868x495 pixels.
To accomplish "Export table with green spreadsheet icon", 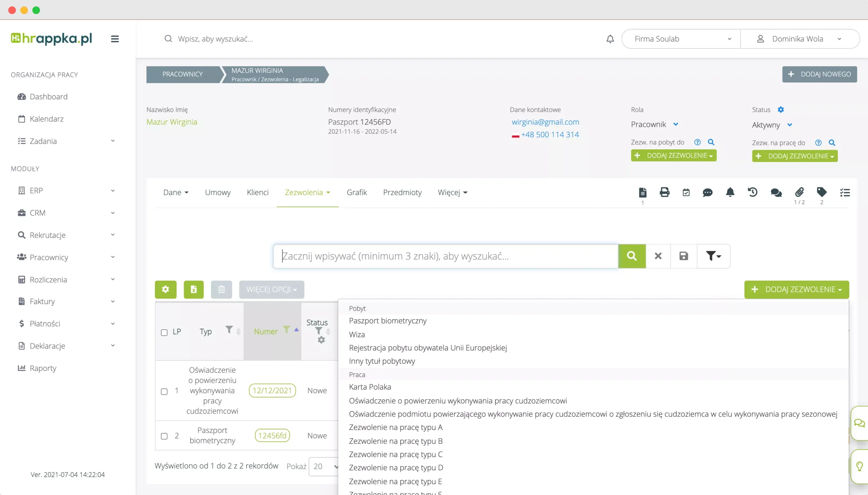I will 194,290.
